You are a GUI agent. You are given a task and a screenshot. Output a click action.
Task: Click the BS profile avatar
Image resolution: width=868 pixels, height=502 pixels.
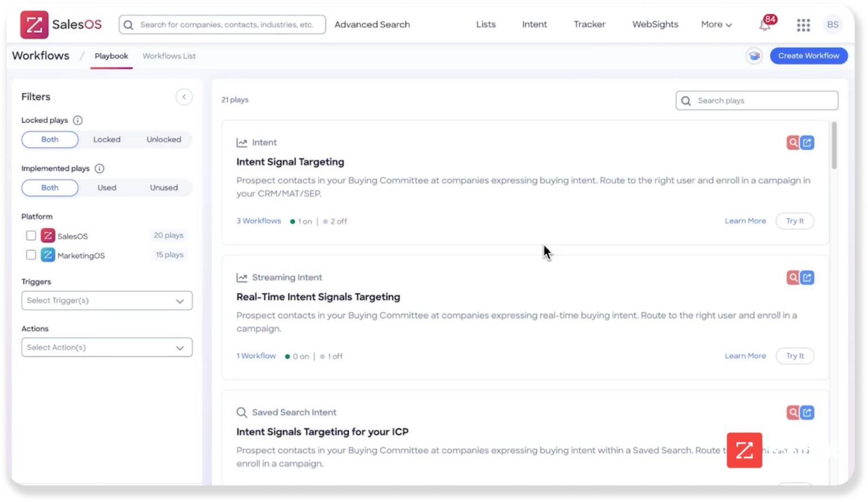[832, 24]
